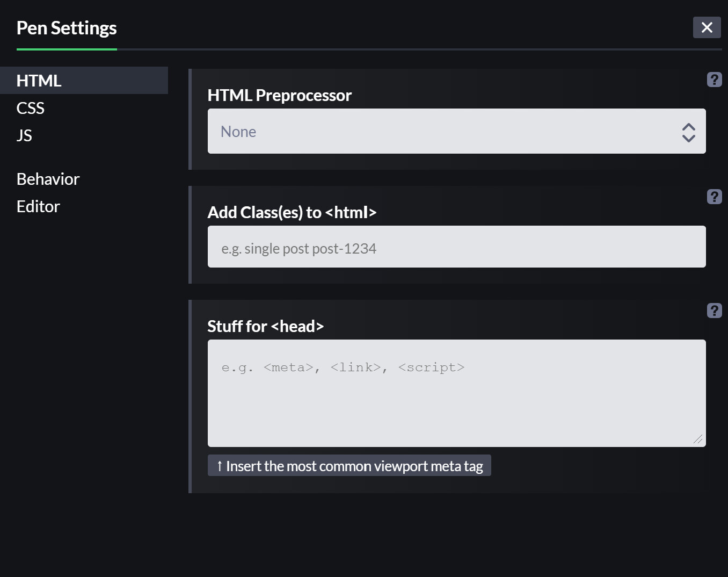Image resolution: width=728 pixels, height=577 pixels.
Task: Open the Editor settings tab
Action: tap(84, 206)
